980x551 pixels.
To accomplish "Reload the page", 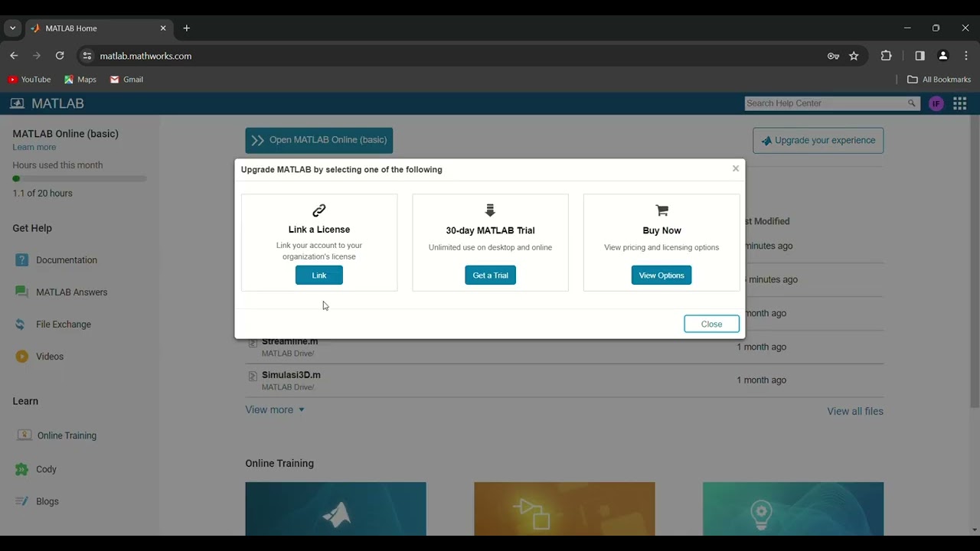I will pos(60,56).
